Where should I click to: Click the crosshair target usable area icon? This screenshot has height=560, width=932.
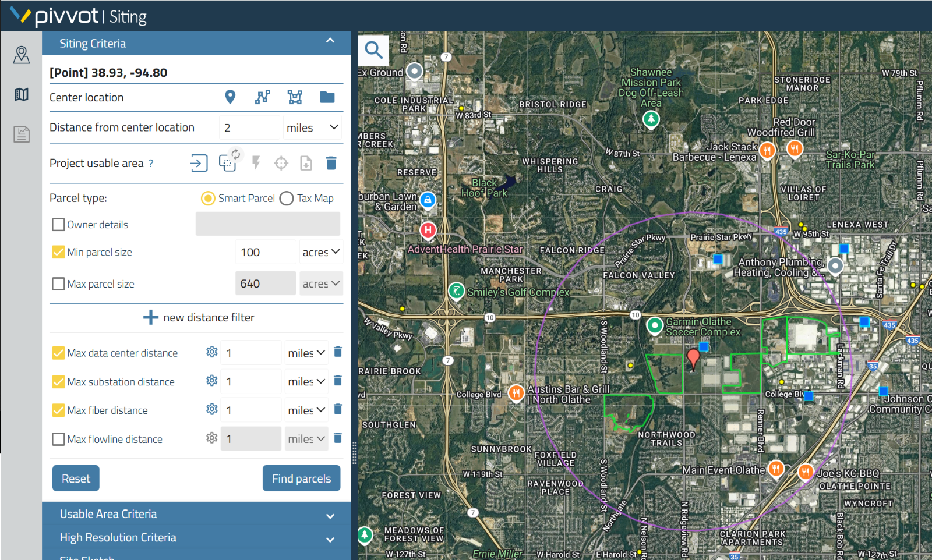click(281, 163)
